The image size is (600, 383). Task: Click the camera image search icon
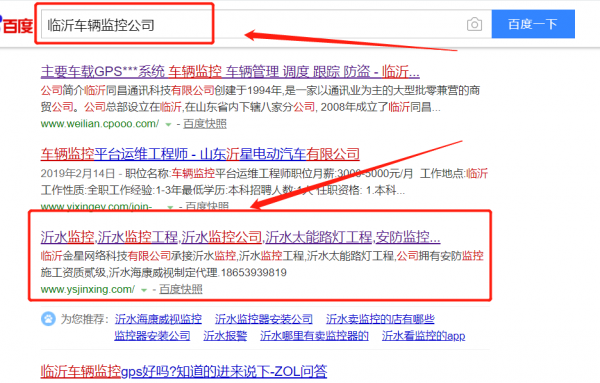(x=474, y=24)
